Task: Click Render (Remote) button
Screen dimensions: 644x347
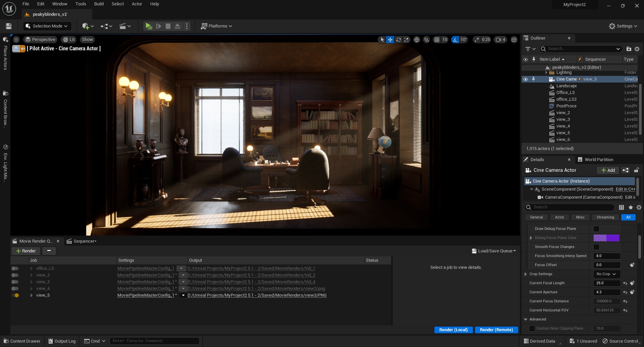Action: click(496, 330)
